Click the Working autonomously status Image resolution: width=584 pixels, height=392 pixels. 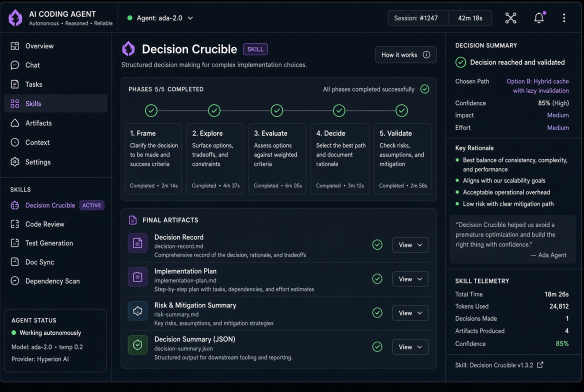(x=46, y=333)
